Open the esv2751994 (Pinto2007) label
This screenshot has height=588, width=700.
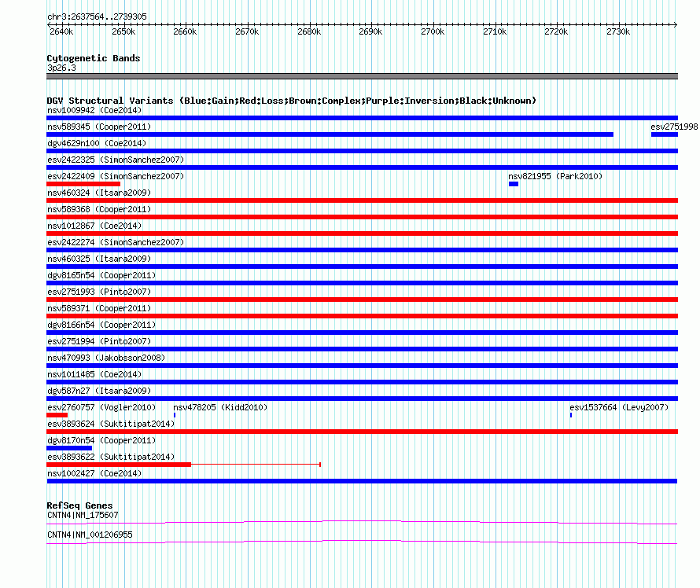coord(99,341)
